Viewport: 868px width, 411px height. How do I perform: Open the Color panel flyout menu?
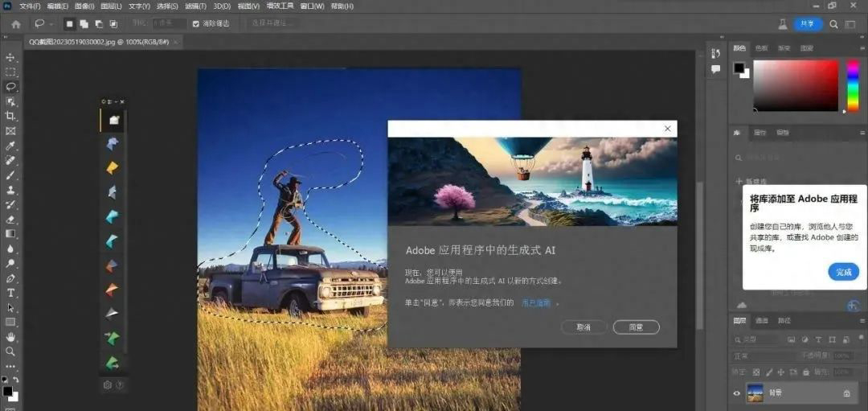tap(862, 48)
